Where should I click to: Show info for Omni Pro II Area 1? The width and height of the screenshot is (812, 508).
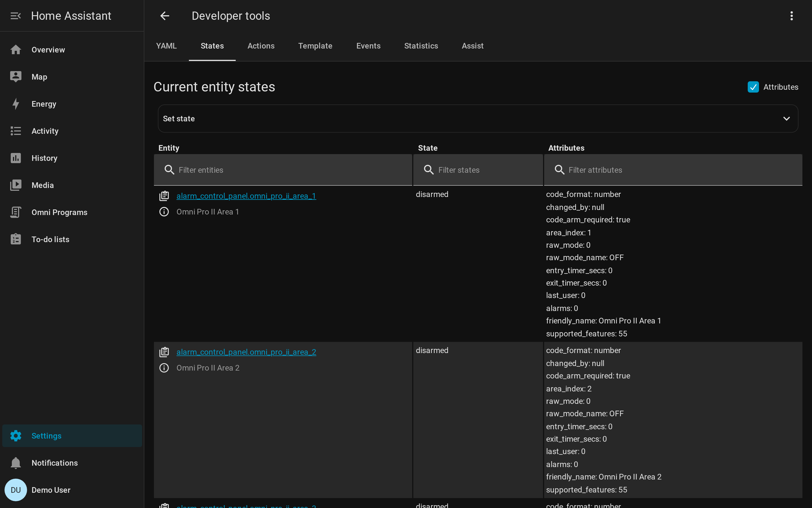point(164,212)
